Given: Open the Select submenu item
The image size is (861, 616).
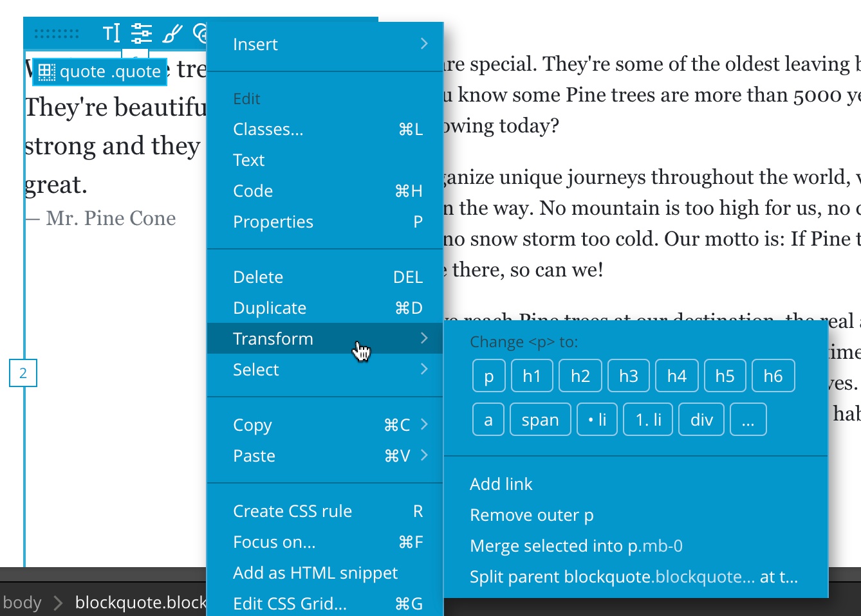Looking at the screenshot, I should [x=325, y=370].
